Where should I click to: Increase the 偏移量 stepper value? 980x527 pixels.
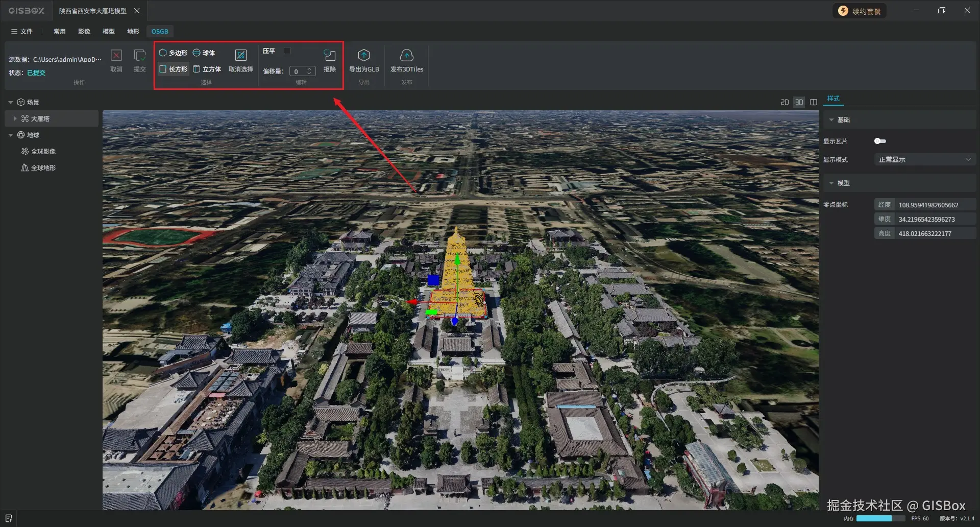(x=309, y=69)
